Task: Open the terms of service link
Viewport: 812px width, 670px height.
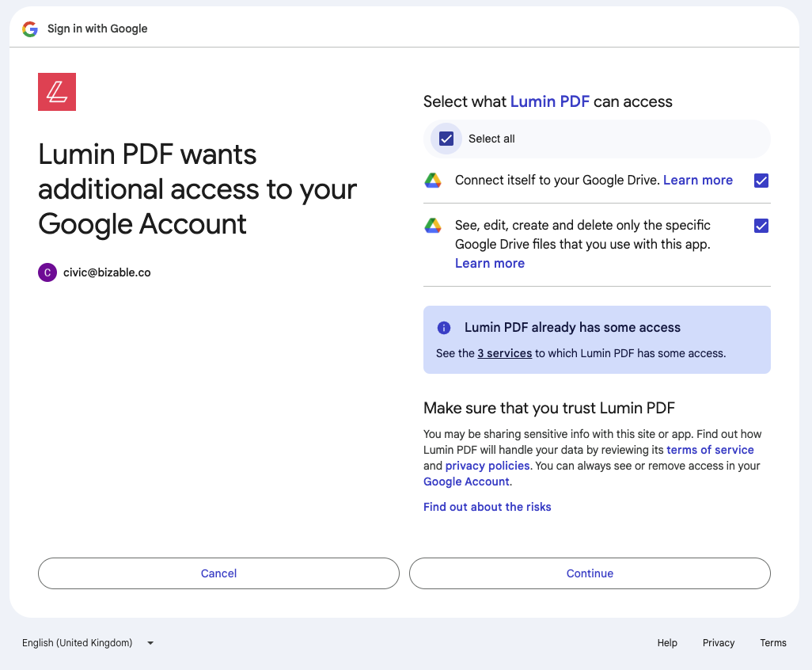Action: [x=710, y=450]
